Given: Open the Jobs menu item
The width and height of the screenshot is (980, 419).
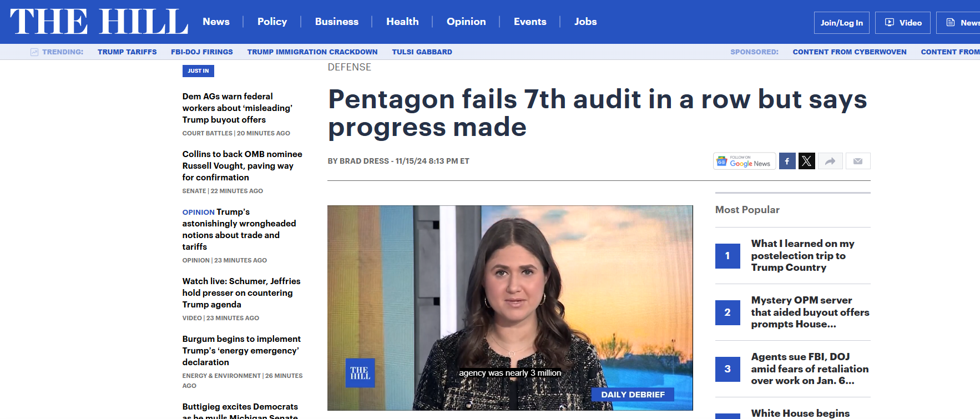Looking at the screenshot, I should [x=585, y=22].
